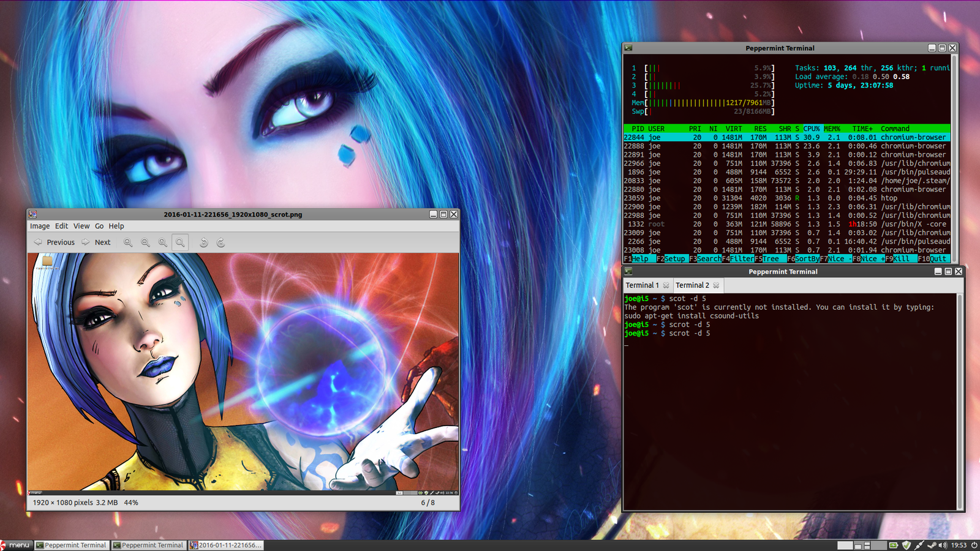
Task: Click F4 Filter in htop footer
Action: (738, 259)
